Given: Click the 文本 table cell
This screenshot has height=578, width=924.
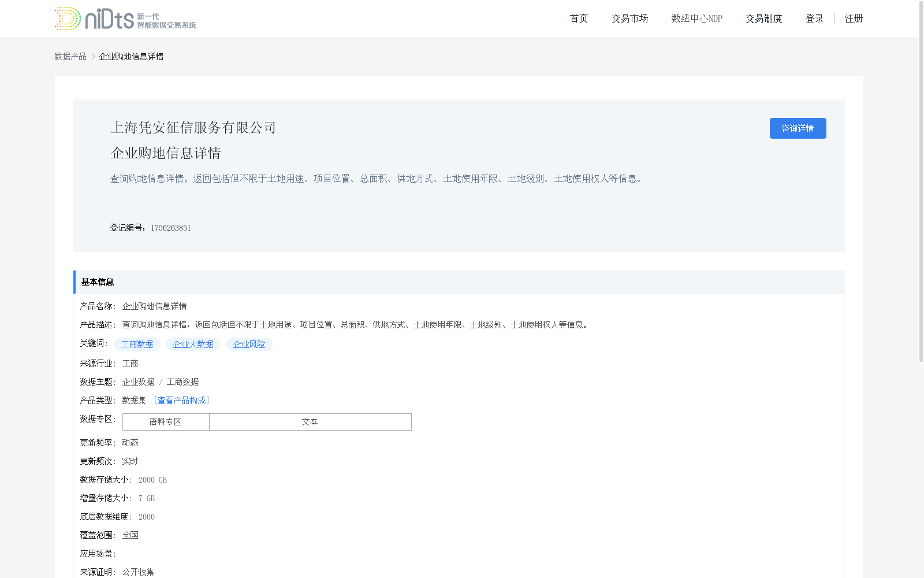Looking at the screenshot, I should (x=310, y=422).
